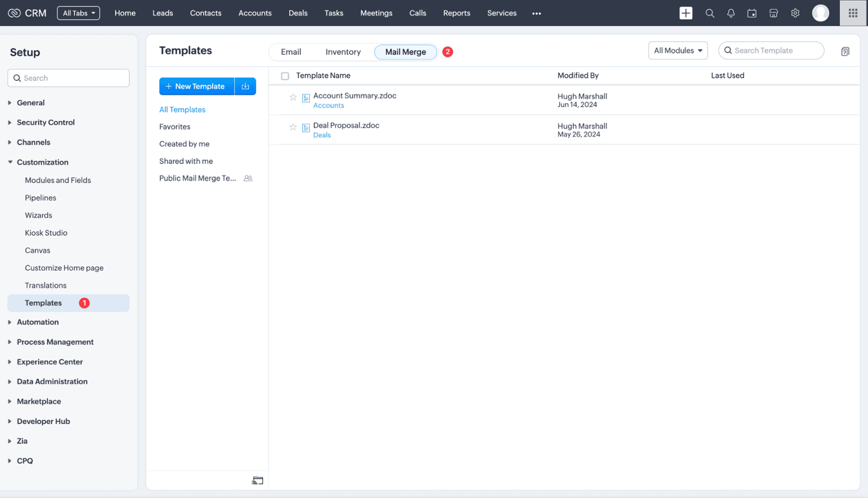Select the Mail Merge tab
Screen dimensions: 868x498
(406, 52)
